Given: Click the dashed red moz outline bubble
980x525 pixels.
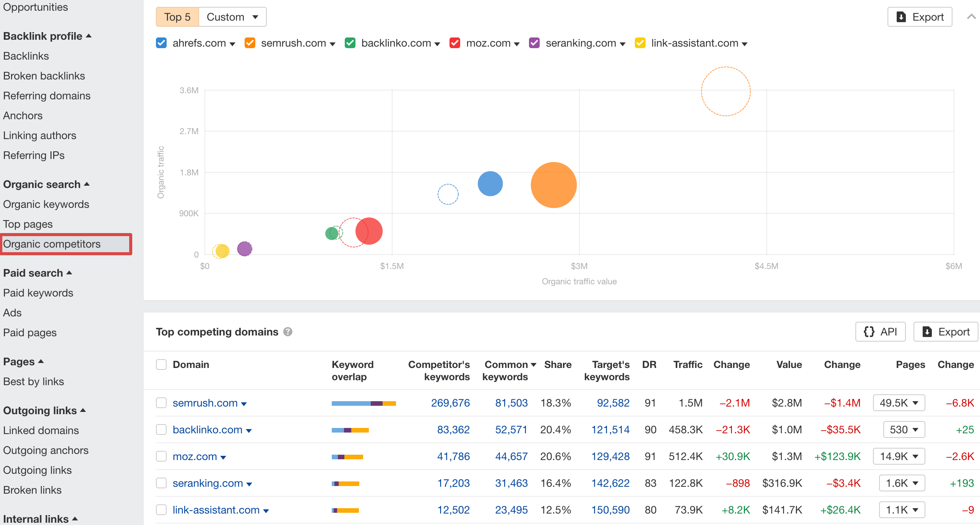Looking at the screenshot, I should click(353, 232).
